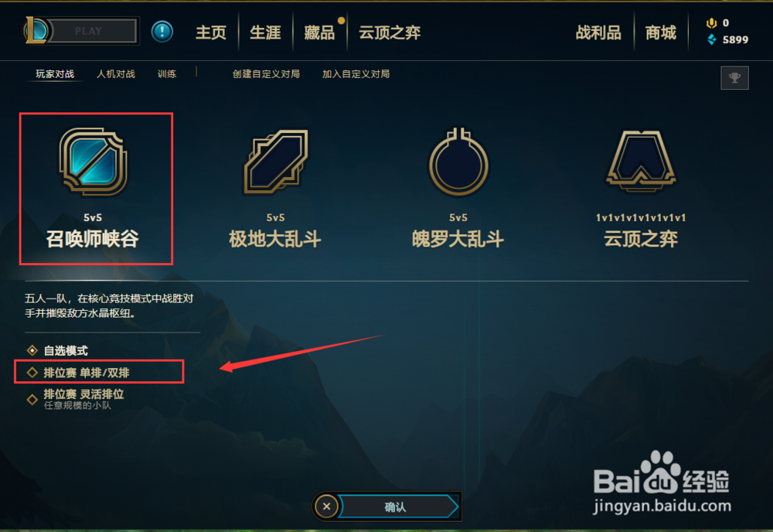Image resolution: width=773 pixels, height=532 pixels.
Task: Pick the 云顶之弈 mode icon
Action: 641,162
